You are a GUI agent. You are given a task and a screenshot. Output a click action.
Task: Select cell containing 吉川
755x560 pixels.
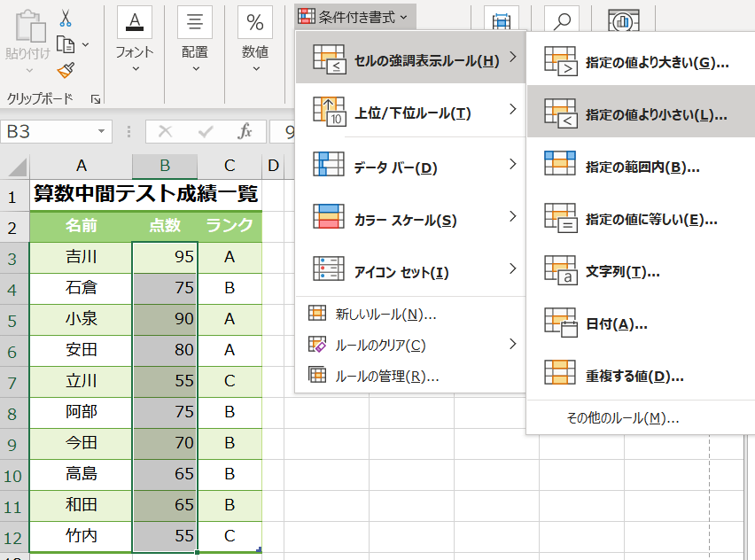pyautogui.click(x=81, y=257)
